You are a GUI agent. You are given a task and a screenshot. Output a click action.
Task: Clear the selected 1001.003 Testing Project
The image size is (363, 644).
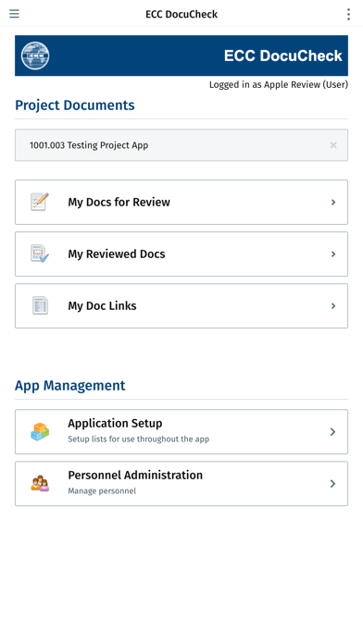(x=333, y=145)
